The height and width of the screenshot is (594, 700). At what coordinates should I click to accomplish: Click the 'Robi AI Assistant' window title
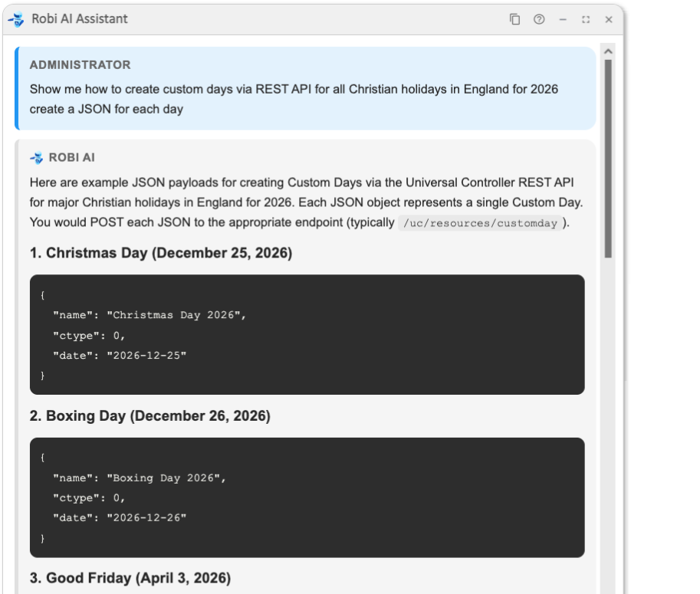click(x=80, y=19)
